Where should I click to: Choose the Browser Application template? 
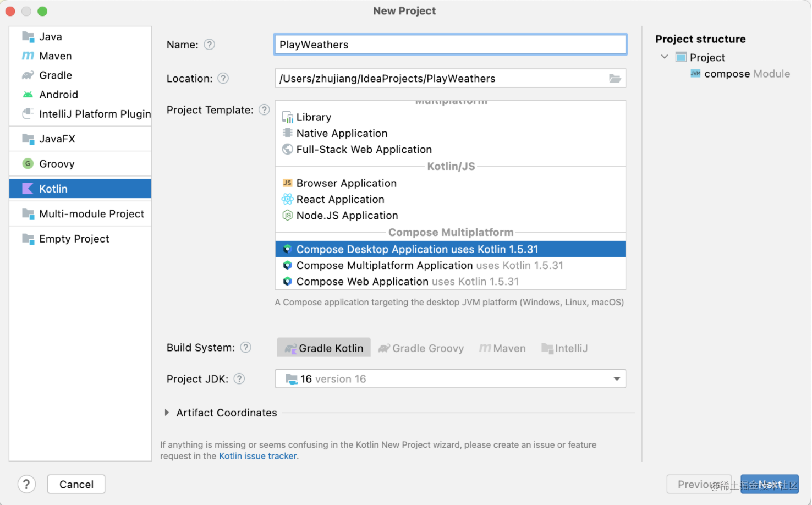(450, 183)
